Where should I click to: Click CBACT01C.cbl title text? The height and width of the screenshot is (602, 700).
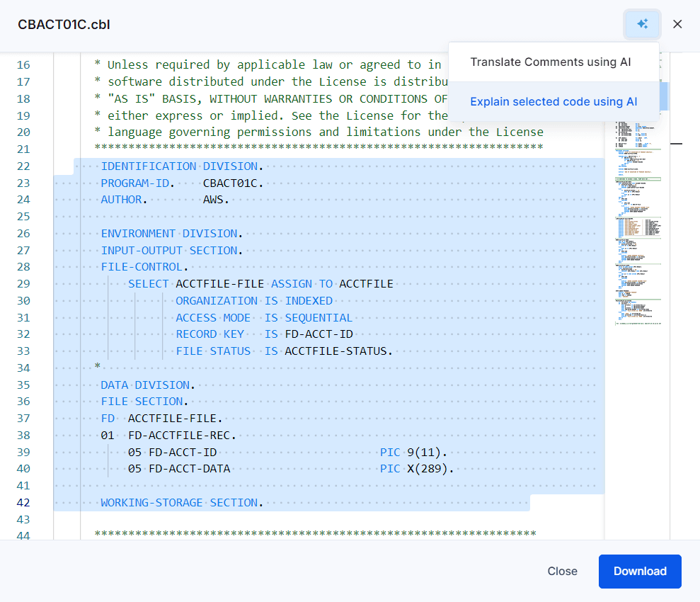[64, 25]
